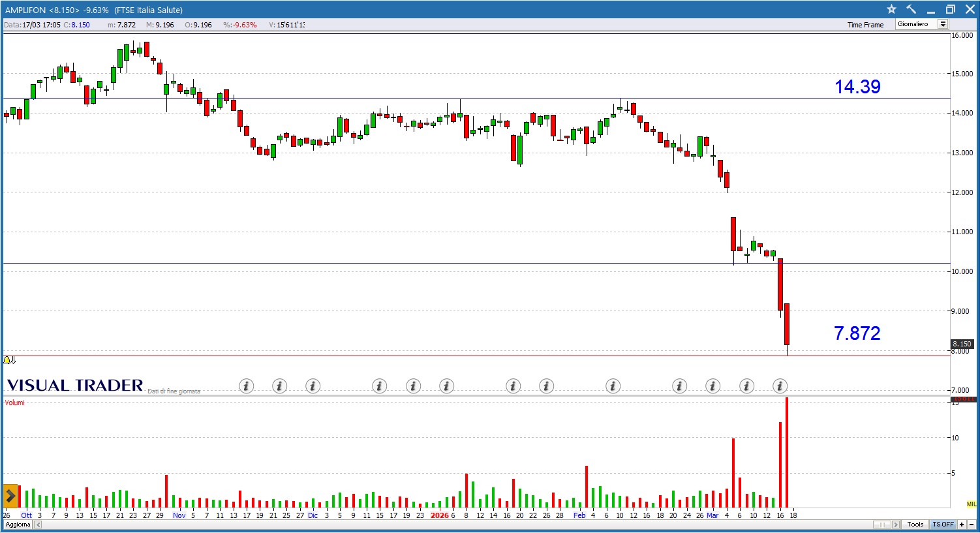Toggle the TS OFF trading system switch
The width and height of the screenshot is (980, 533).
point(943,525)
